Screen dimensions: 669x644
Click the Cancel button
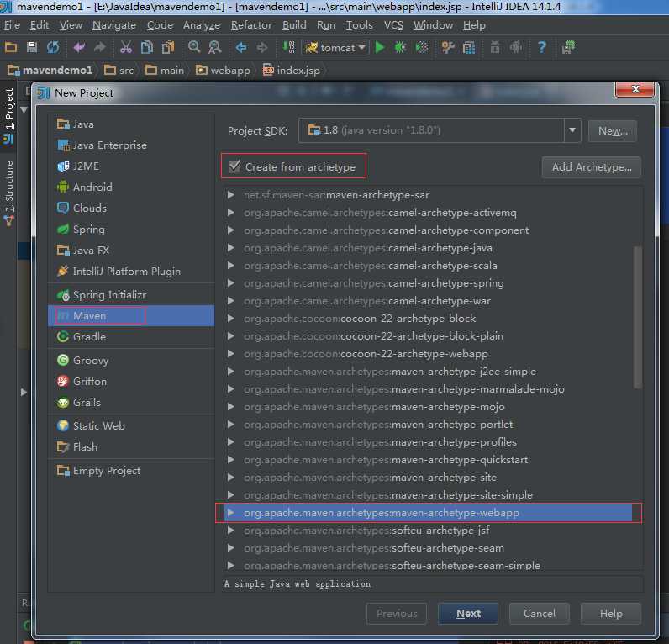pyautogui.click(x=540, y=613)
